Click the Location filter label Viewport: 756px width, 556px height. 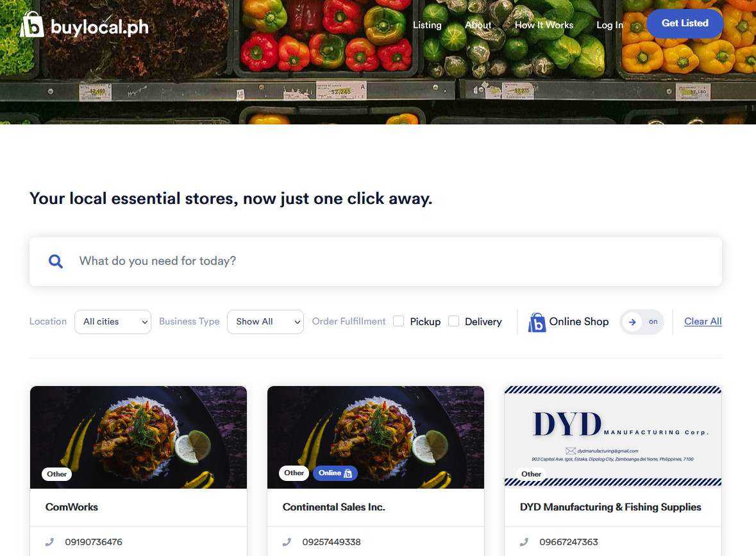pyautogui.click(x=48, y=322)
